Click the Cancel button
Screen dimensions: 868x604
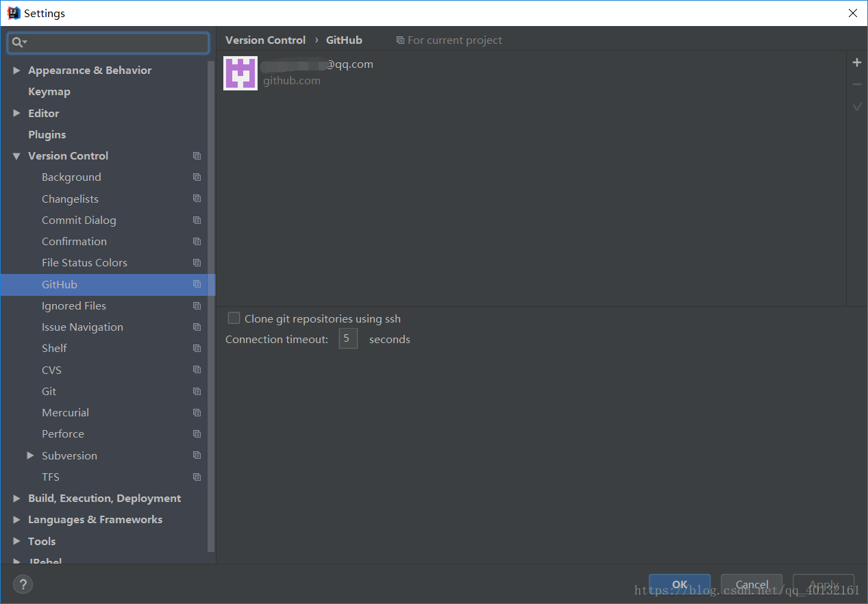click(752, 584)
